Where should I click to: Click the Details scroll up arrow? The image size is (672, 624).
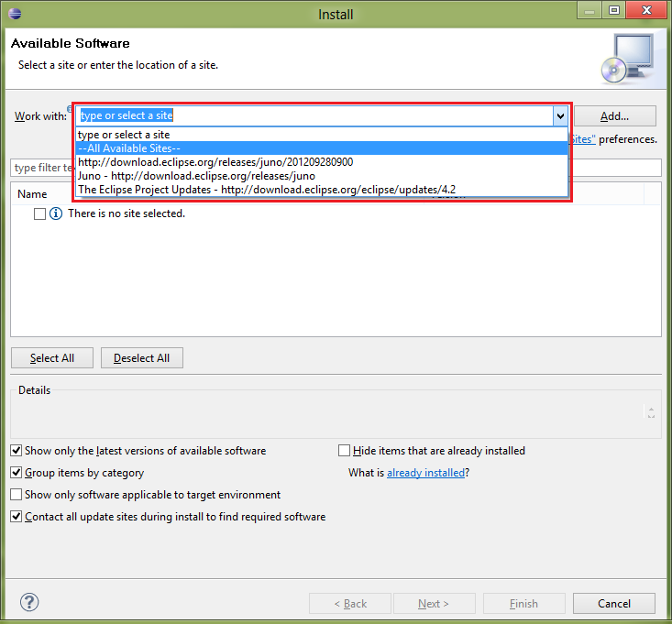(651, 409)
